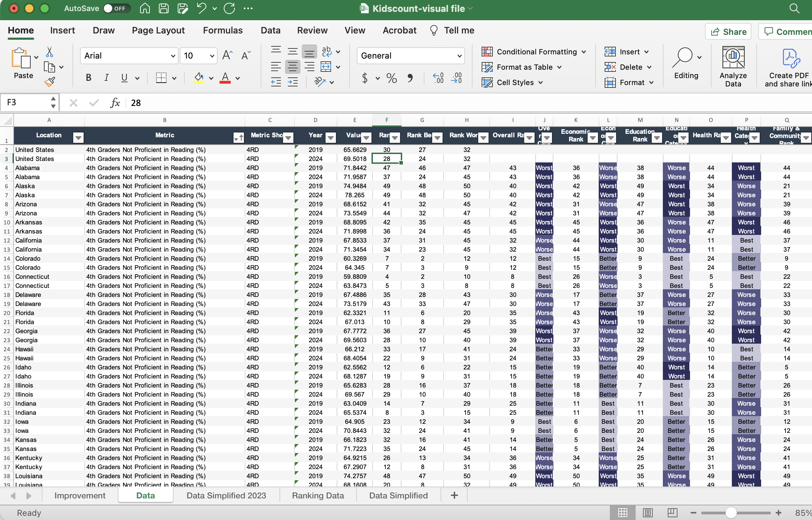Expand the General number format dropdown

(459, 56)
